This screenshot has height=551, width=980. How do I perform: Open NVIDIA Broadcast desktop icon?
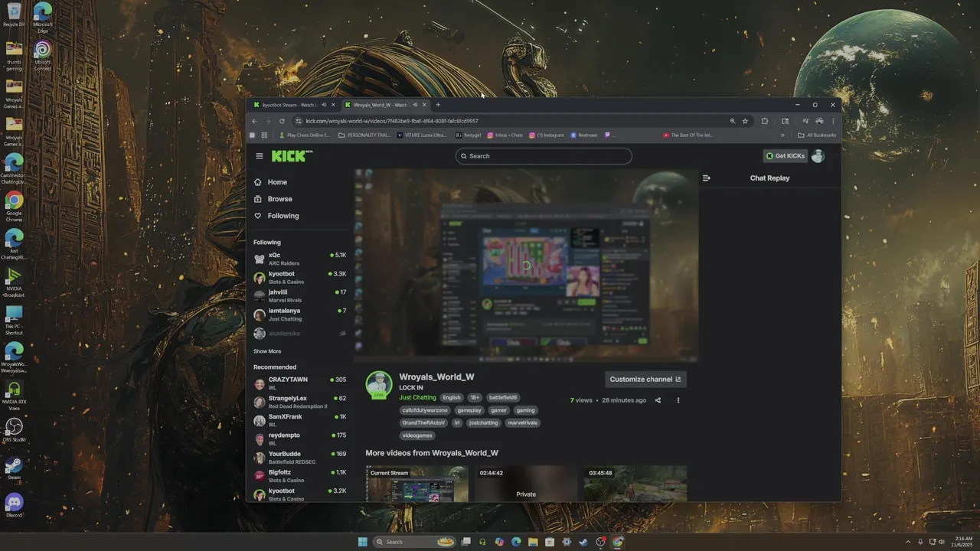[14, 281]
